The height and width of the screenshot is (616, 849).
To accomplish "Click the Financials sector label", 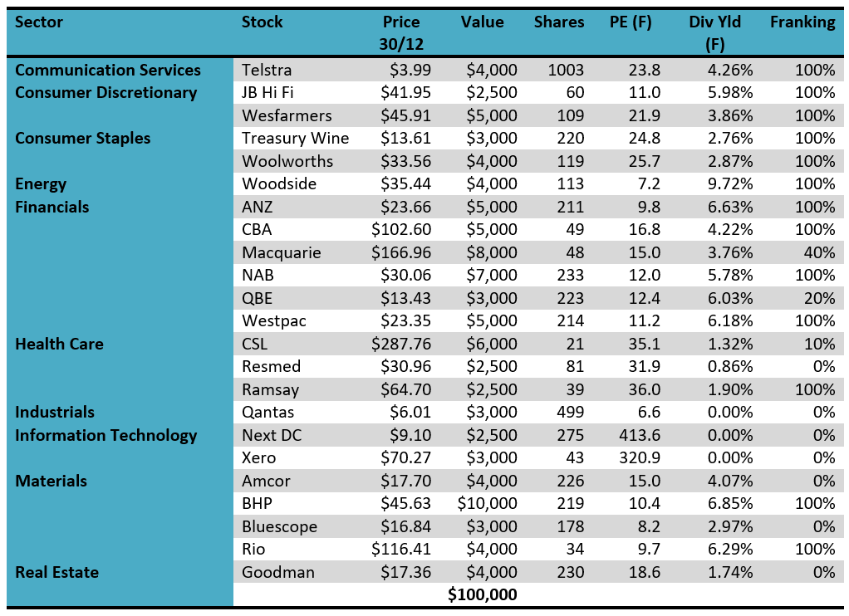I will tap(52, 207).
